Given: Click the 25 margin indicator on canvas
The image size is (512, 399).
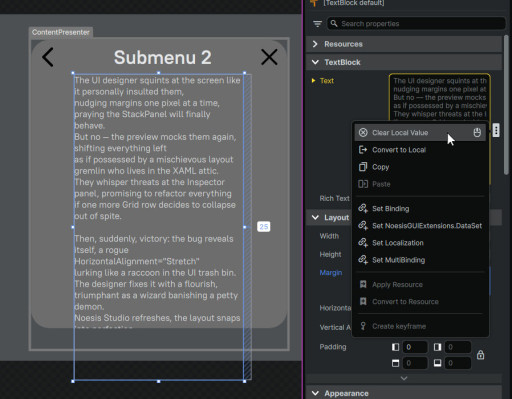Looking at the screenshot, I should [x=264, y=227].
